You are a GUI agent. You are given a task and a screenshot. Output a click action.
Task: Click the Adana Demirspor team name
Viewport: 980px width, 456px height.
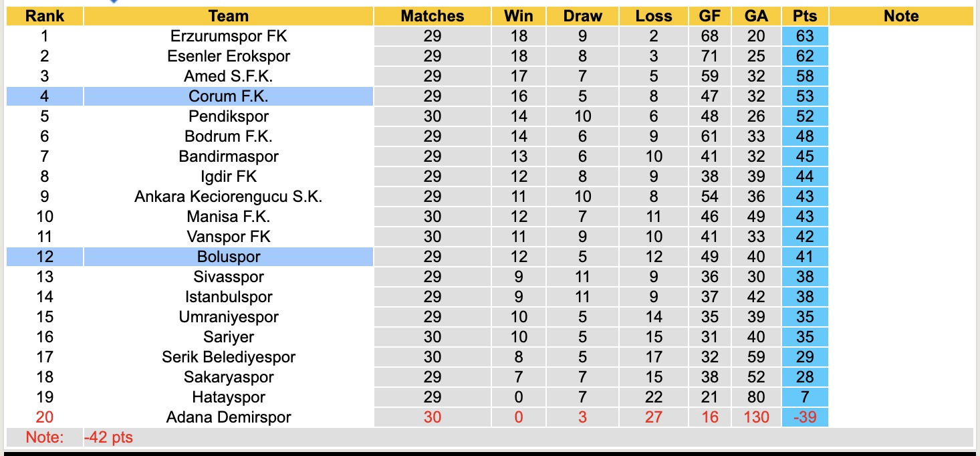(x=228, y=417)
